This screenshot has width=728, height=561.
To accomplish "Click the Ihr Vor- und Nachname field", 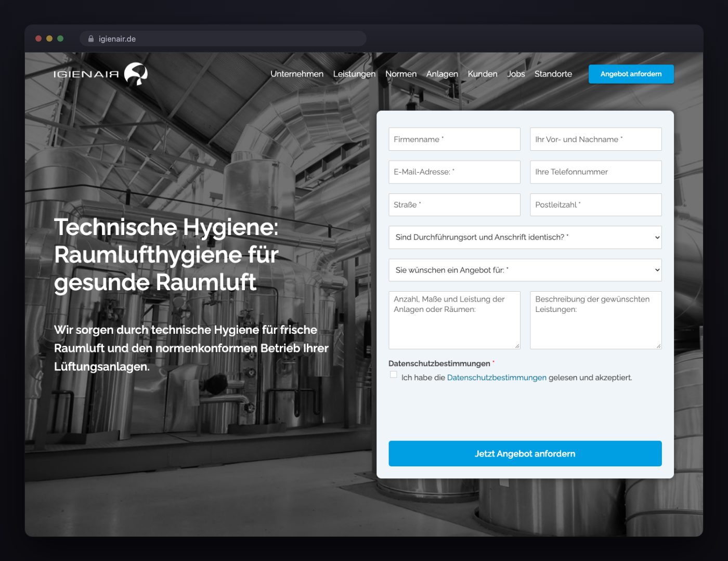I will [596, 139].
